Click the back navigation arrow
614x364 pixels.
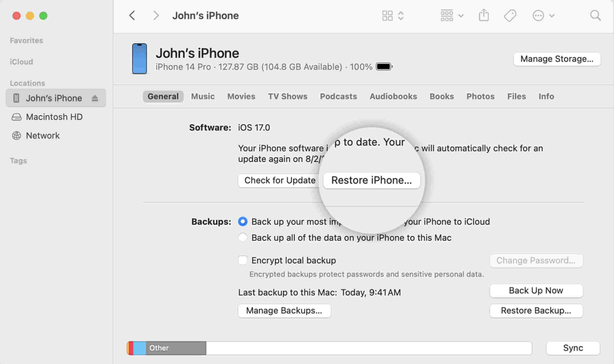click(132, 16)
